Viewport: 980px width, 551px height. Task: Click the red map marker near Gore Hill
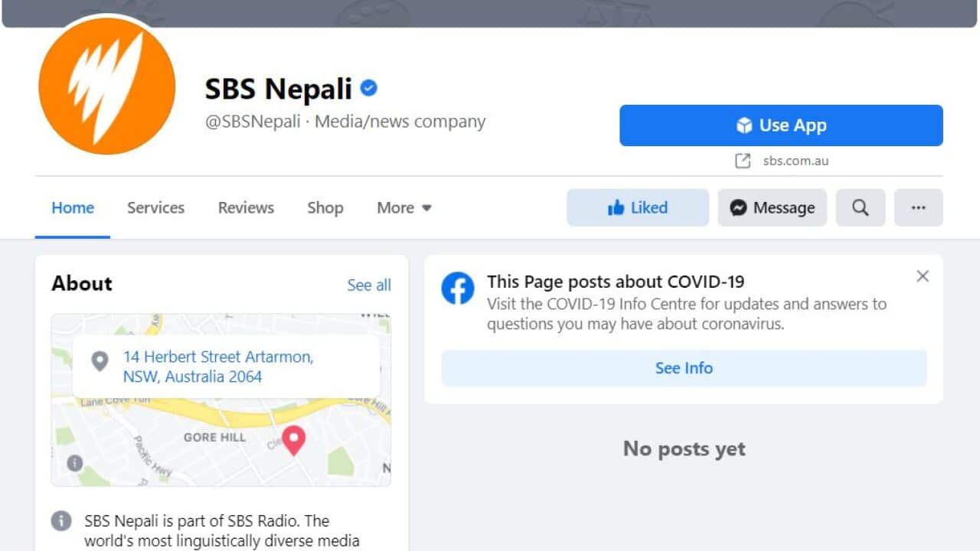click(293, 440)
